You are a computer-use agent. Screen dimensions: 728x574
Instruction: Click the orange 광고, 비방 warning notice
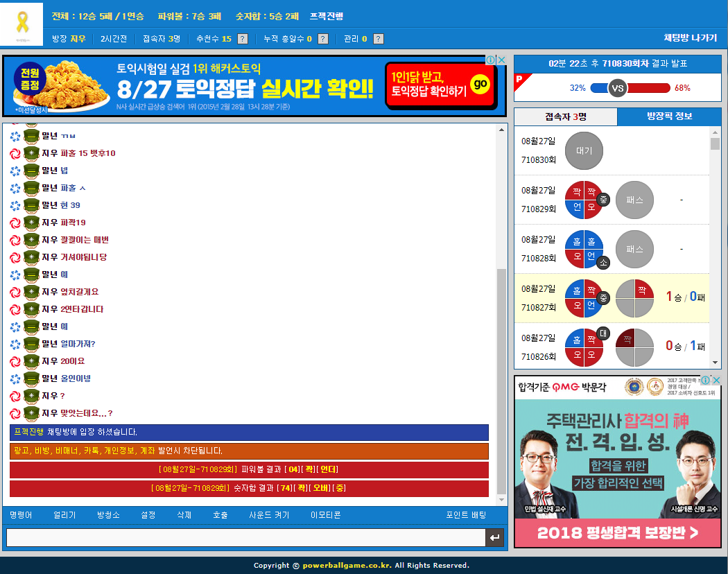click(x=249, y=451)
